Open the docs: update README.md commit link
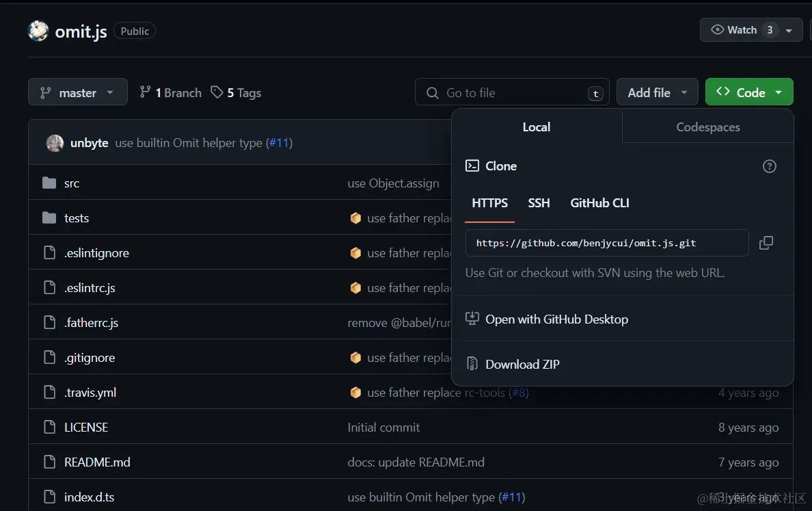The height and width of the screenshot is (511, 812). click(x=416, y=462)
